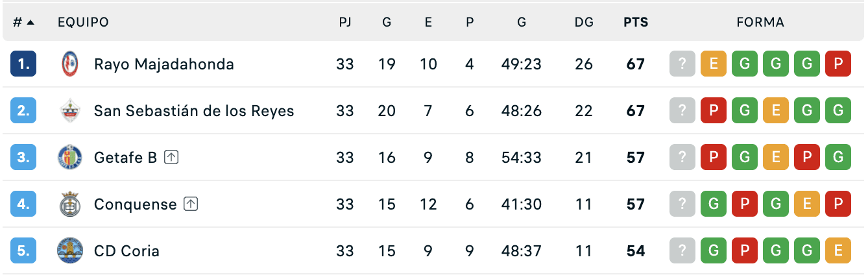Click the position 1 rank badge
The height and width of the screenshot is (279, 868).
click(23, 64)
